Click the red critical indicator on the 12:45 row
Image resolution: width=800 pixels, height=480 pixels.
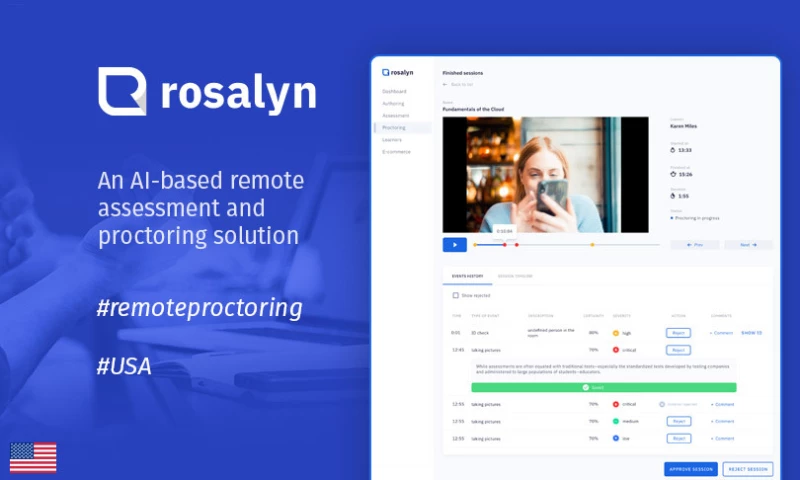point(615,350)
